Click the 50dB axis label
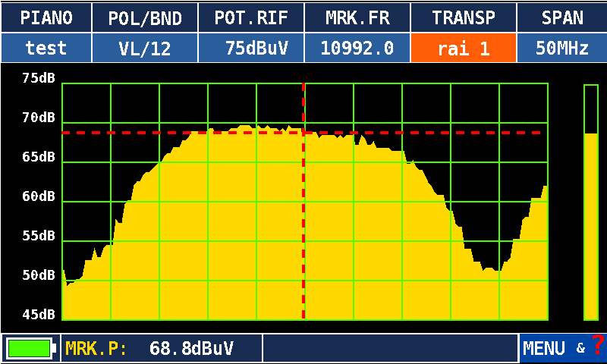The height and width of the screenshot is (364, 607). [x=39, y=275]
